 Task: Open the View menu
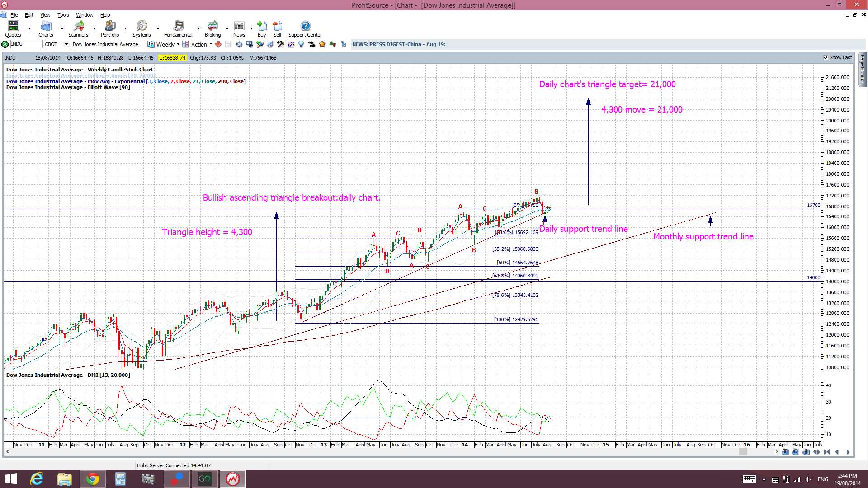tap(45, 15)
